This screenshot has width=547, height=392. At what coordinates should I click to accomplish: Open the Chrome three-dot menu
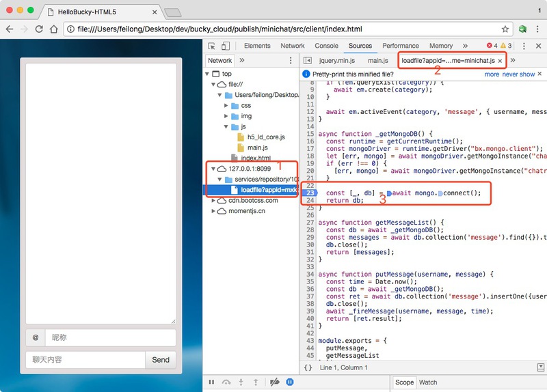tap(537, 29)
